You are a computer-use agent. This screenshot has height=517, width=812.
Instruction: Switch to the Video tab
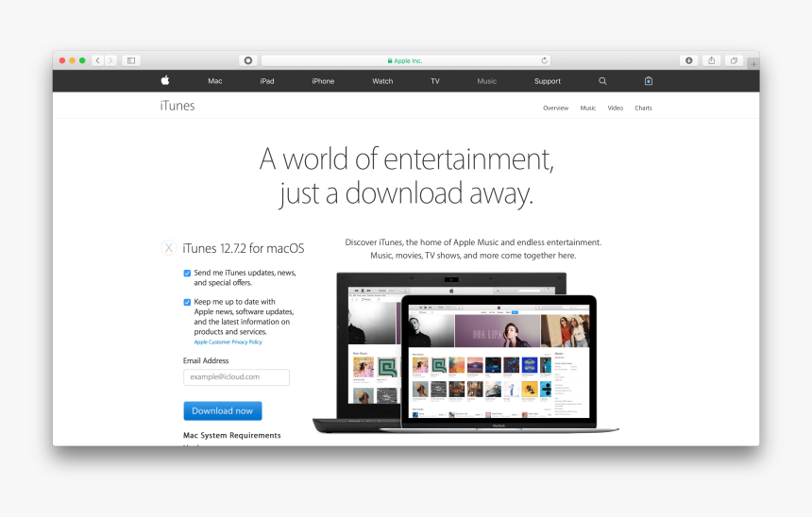pyautogui.click(x=616, y=108)
